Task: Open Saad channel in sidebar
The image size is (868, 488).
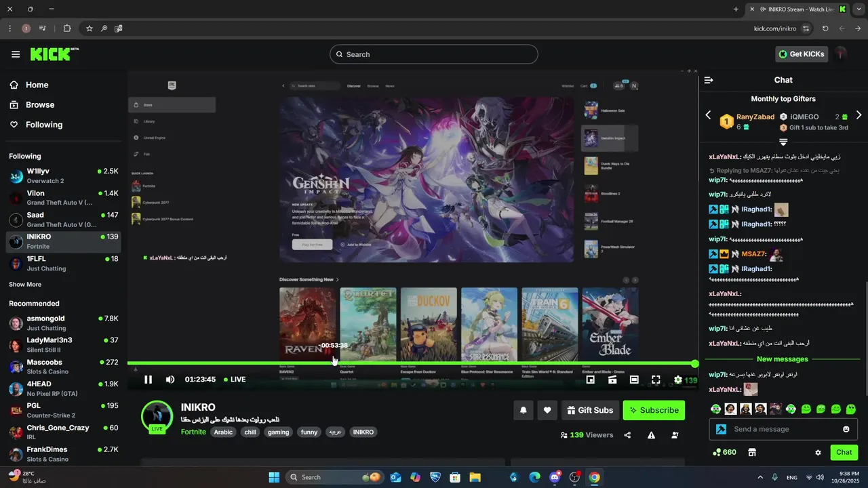Action: 64,220
